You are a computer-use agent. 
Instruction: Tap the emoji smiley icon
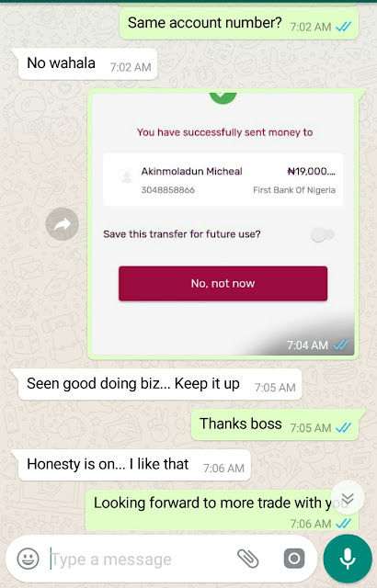(29, 559)
